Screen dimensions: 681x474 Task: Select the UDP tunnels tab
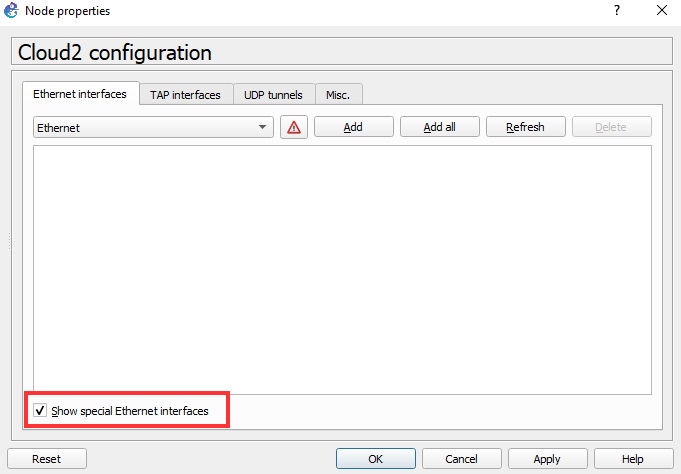(x=274, y=95)
